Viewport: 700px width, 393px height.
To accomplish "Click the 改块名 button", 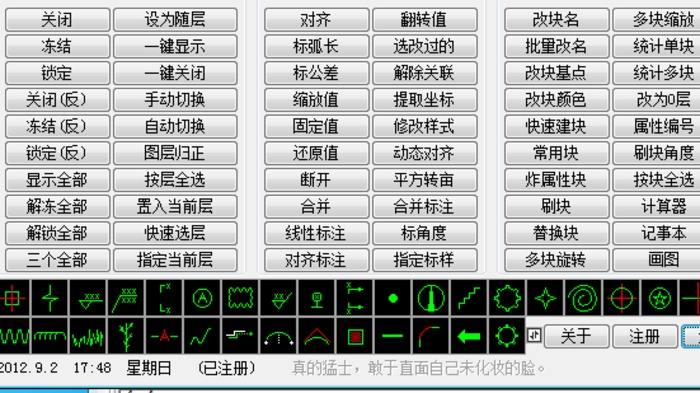I will tap(556, 20).
